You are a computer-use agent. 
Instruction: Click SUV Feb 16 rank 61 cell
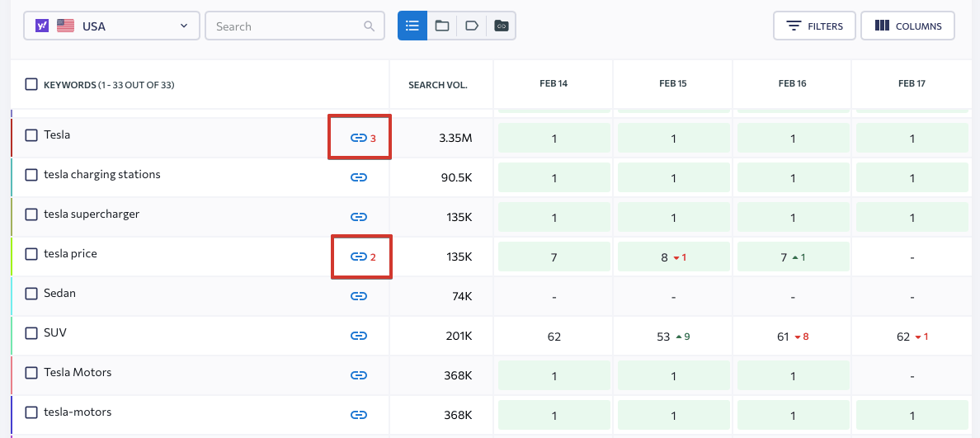pyautogui.click(x=793, y=337)
